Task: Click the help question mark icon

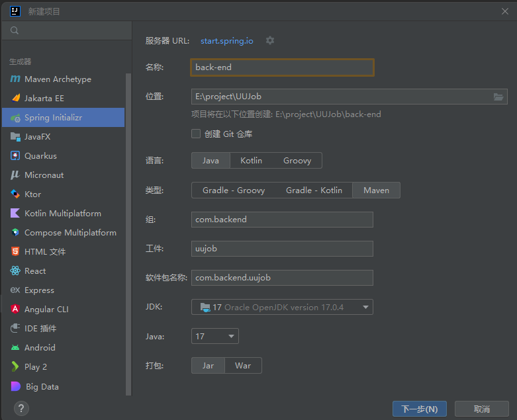Action: [x=21, y=408]
